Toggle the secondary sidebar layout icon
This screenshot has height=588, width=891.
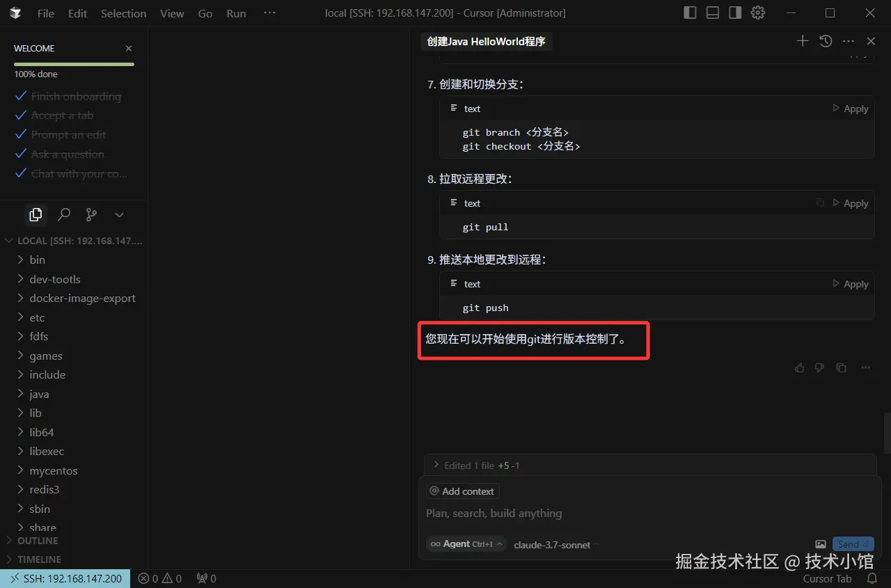(735, 13)
